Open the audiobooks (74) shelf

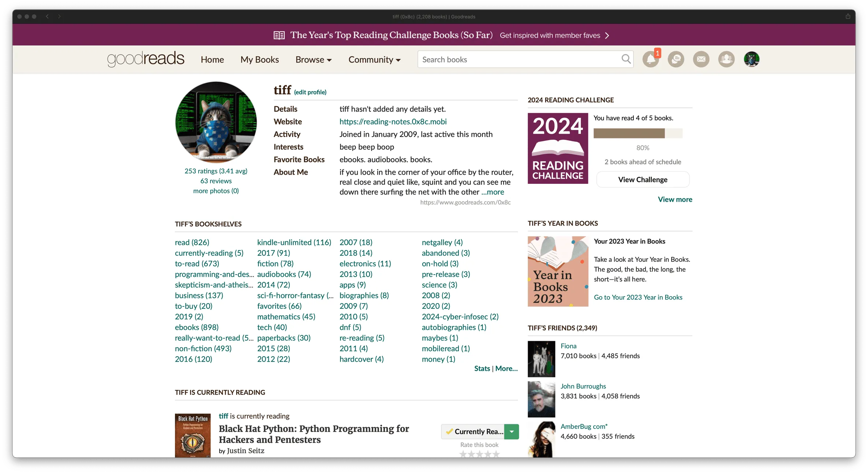[284, 274]
